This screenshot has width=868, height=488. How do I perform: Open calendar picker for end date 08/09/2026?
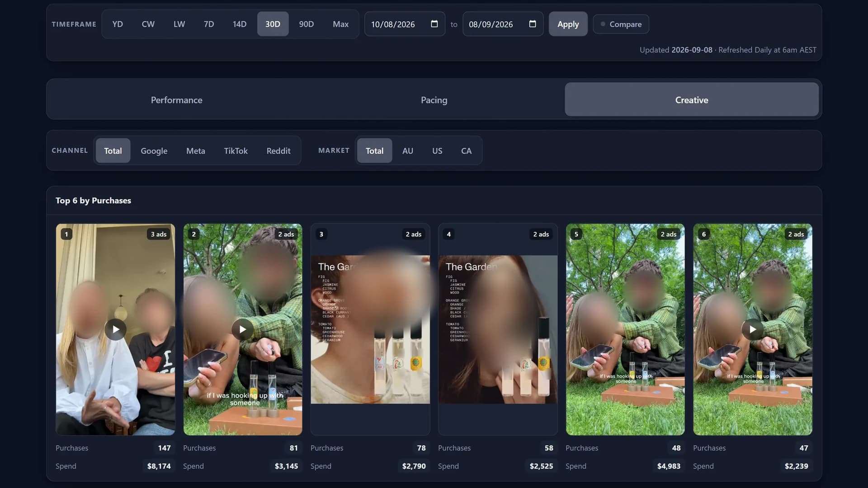533,24
